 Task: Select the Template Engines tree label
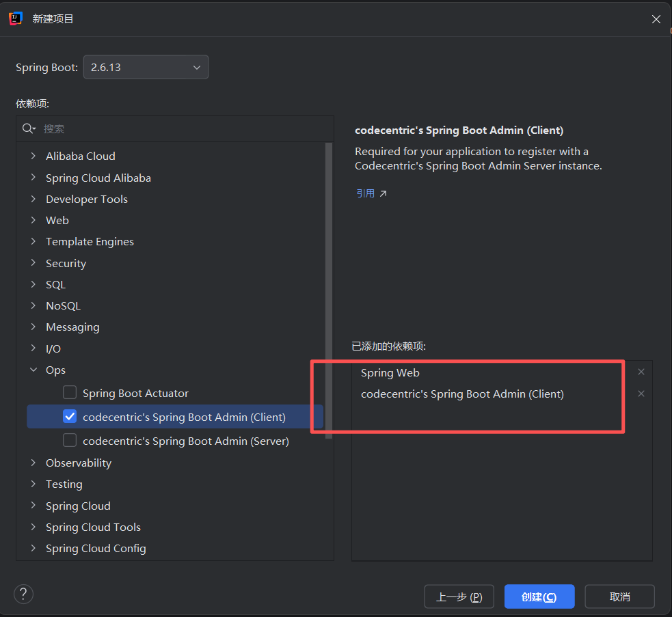point(90,242)
